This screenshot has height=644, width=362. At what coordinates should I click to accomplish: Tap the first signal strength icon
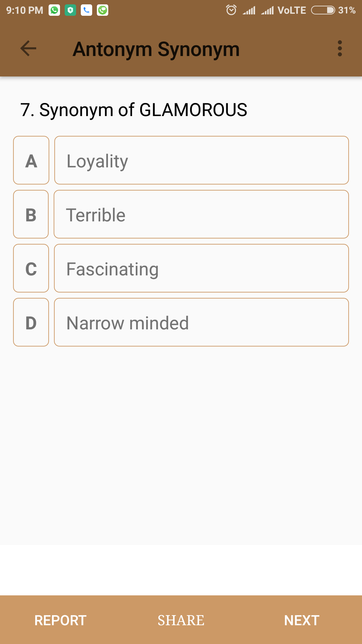click(x=249, y=10)
